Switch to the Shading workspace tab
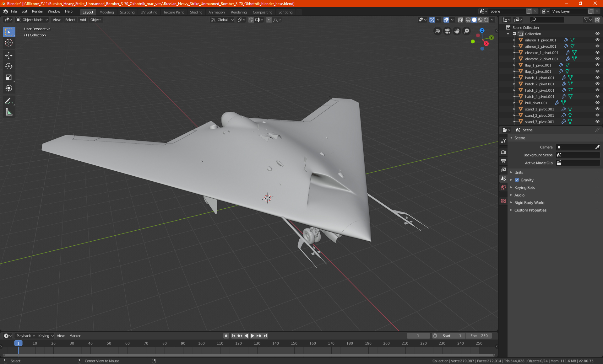603x364 pixels. [x=196, y=12]
